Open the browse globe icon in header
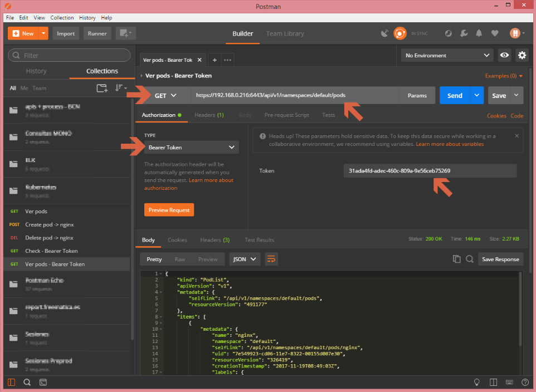536x392 pixels. [448, 33]
